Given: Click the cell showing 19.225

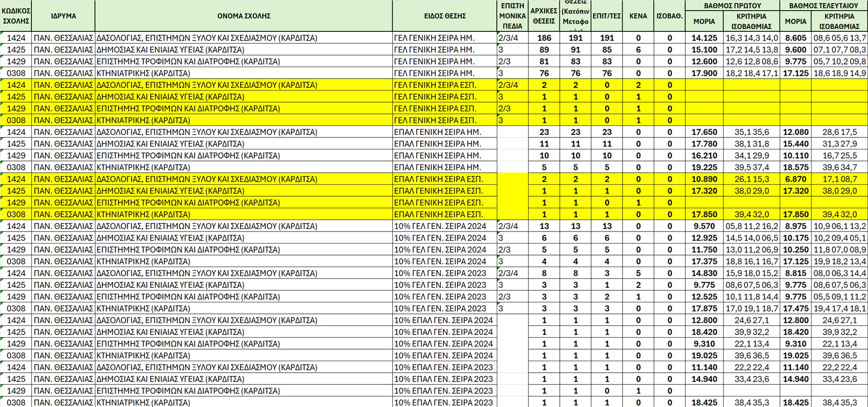Looking at the screenshot, I should (x=704, y=167).
